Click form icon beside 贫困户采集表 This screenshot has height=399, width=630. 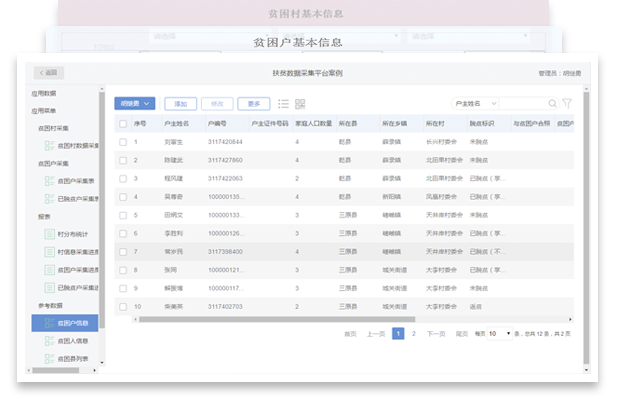tap(49, 181)
